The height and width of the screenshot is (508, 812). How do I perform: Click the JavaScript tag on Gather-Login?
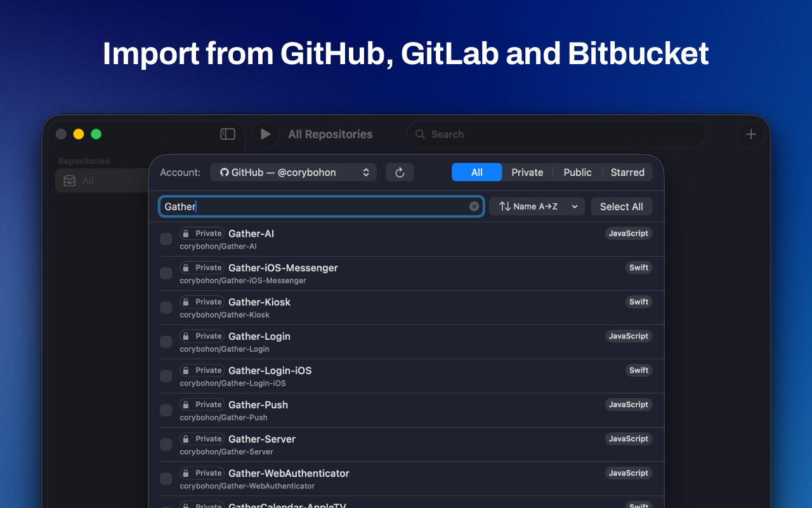point(629,337)
